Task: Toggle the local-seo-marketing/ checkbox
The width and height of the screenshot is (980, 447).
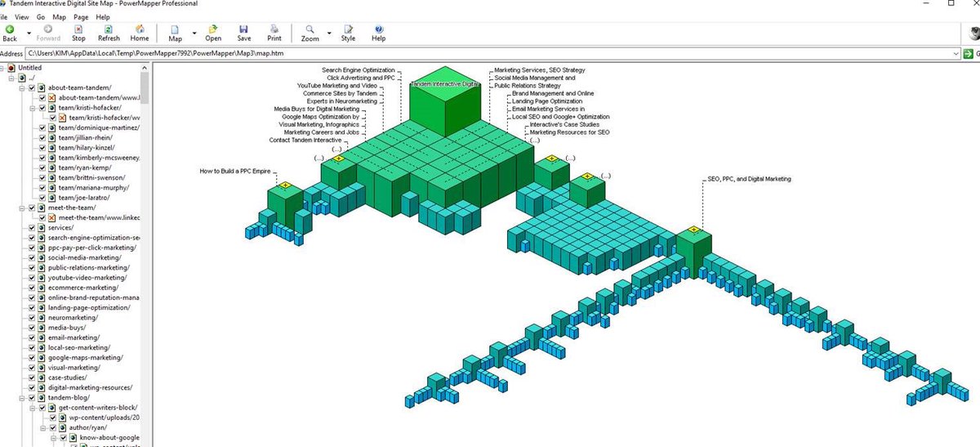Action: 32,347
